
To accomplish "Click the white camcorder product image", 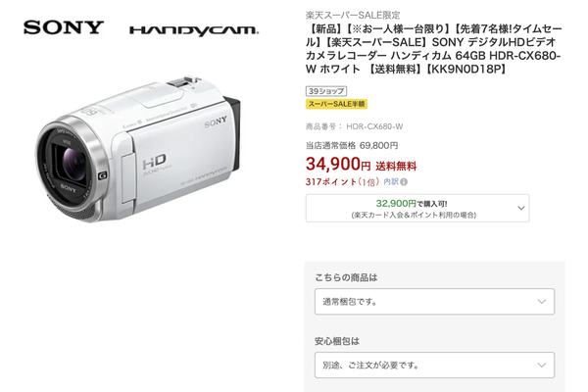I will coord(137,149).
